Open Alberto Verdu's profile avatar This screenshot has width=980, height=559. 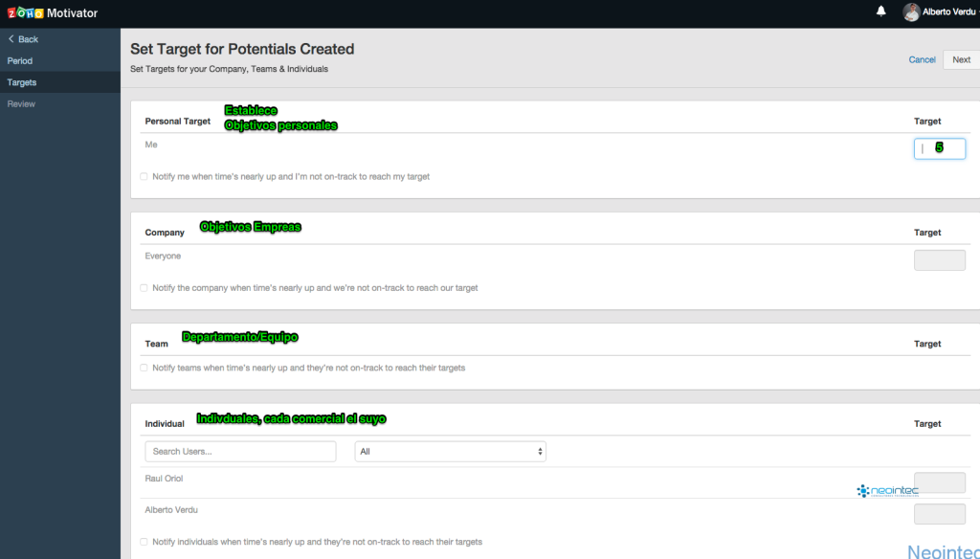(x=911, y=11)
